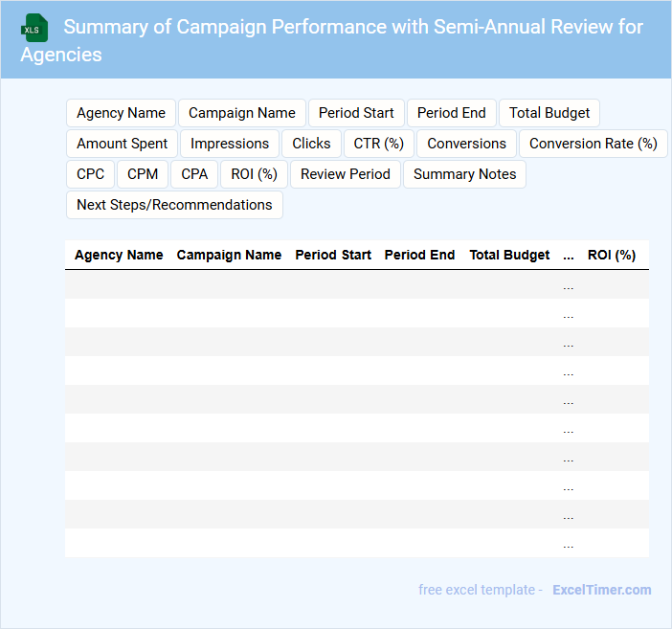Click the Amount Spent tag

[122, 144]
